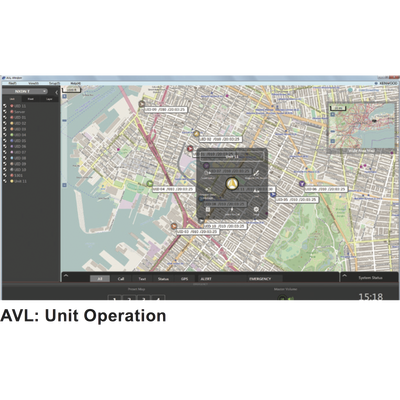Click the gear icon in the unit popup
This screenshot has height=400, width=400.
256,210
